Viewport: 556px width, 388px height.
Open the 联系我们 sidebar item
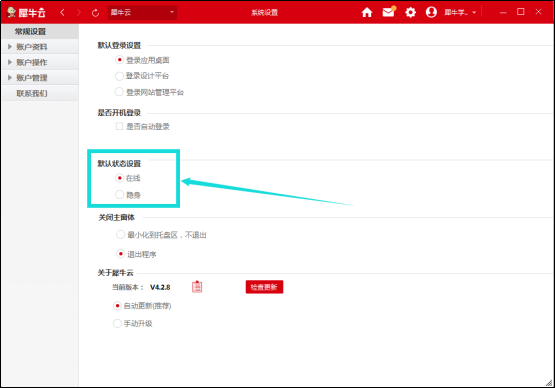point(40,93)
